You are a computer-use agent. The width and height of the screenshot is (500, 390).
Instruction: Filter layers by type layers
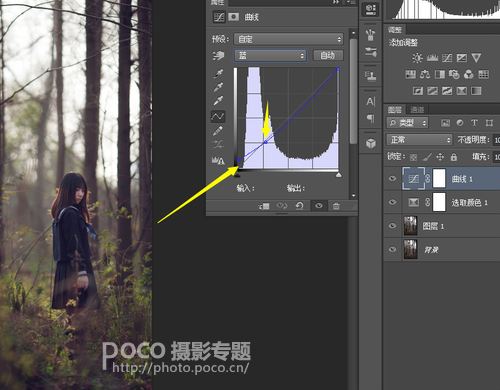tap(474, 123)
